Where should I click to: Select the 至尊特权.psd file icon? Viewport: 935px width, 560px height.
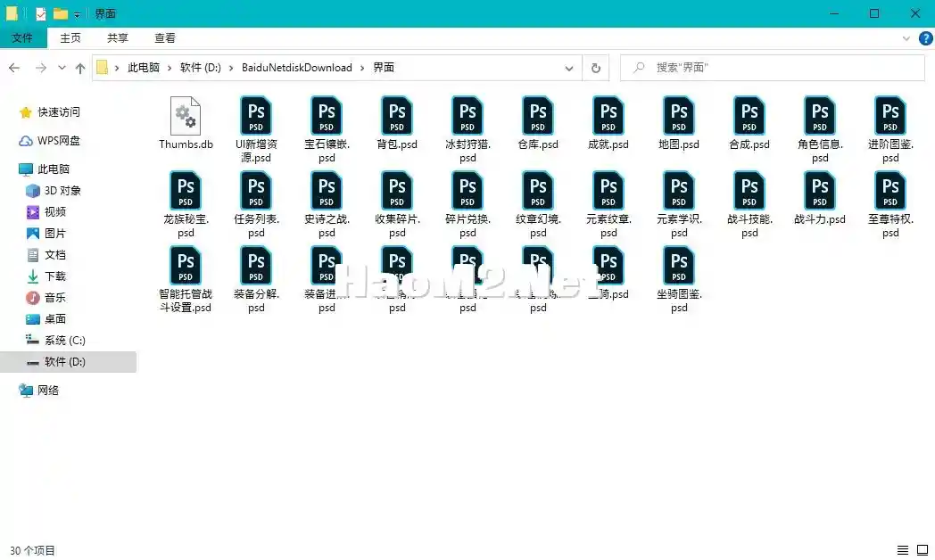(890, 191)
